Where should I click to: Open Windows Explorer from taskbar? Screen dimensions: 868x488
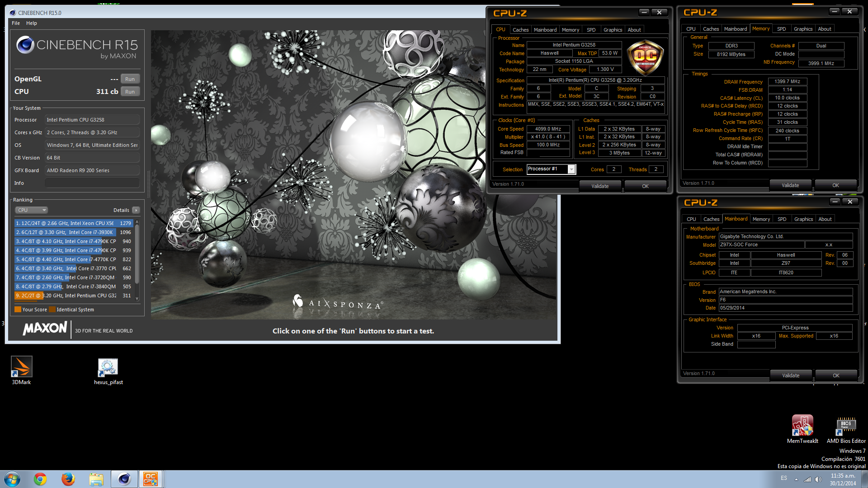coord(96,479)
